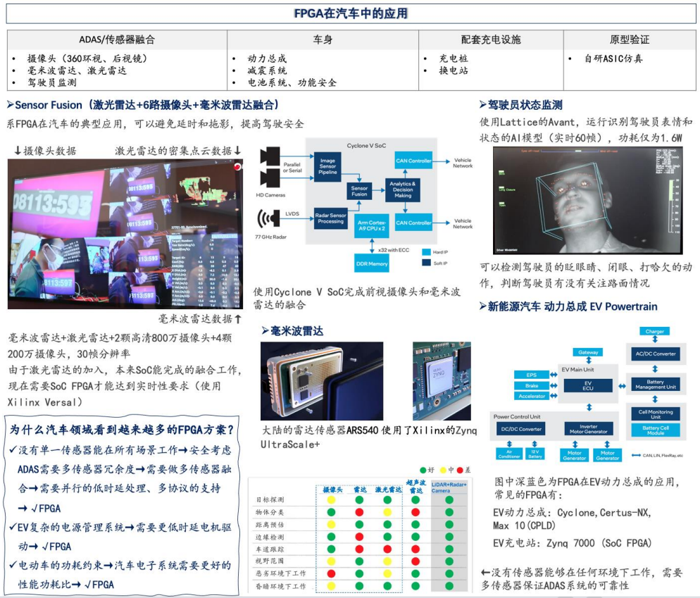Screen dimensions: 700x598
Task: Click the 77 GHz radar wave icon
Action: (265, 217)
